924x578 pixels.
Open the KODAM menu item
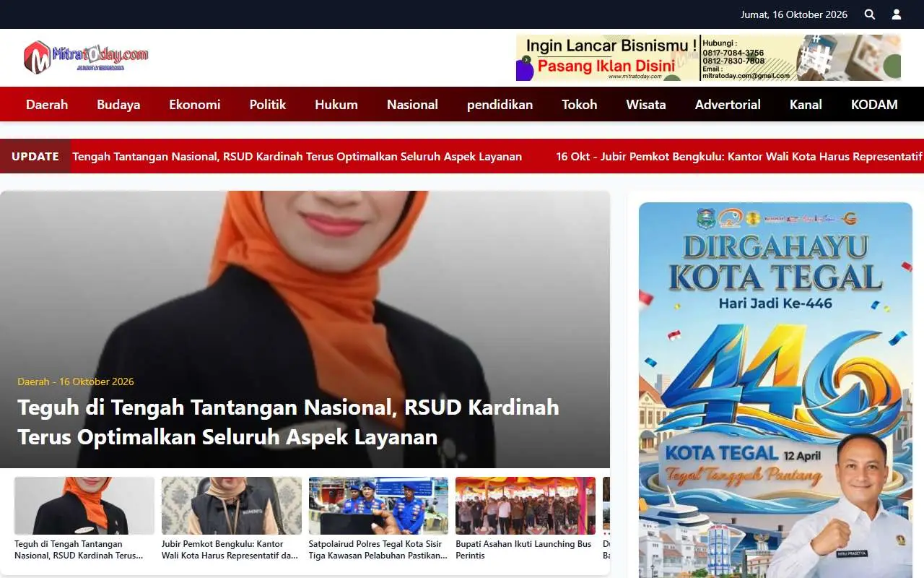click(x=874, y=105)
